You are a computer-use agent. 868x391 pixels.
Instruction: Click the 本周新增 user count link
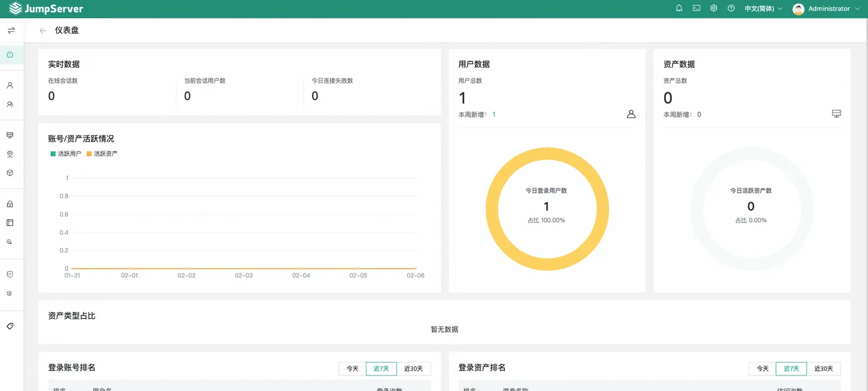[x=494, y=115]
